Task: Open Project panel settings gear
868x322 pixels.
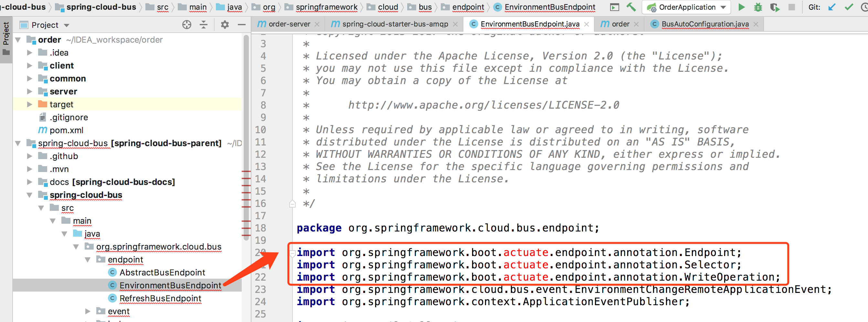Action: pos(225,25)
